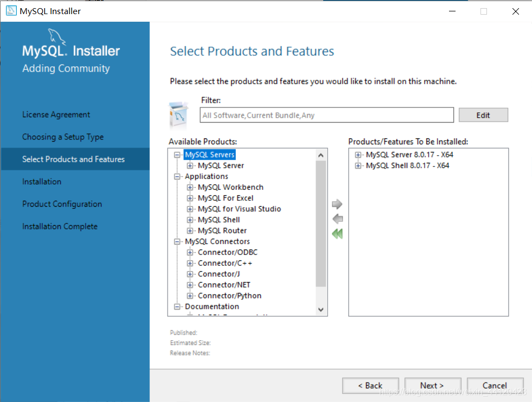Viewport: 532px width, 402px height.
Task: Select MySQL Workbench in the product tree
Action: tap(230, 187)
